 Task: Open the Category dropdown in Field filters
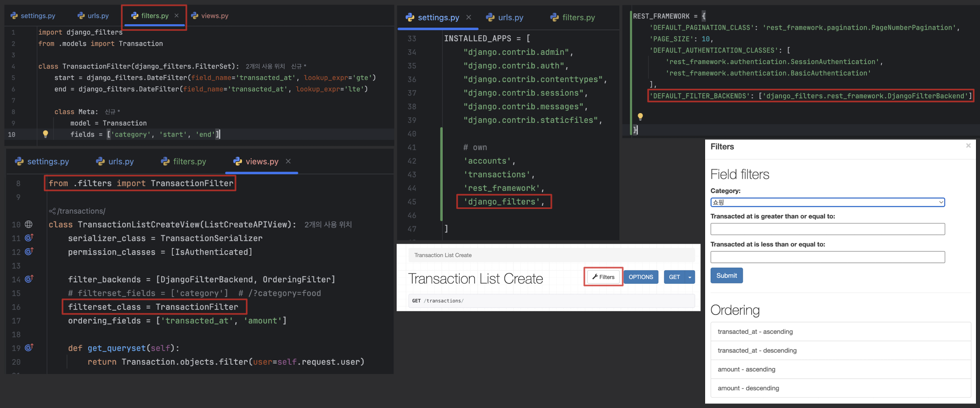827,202
